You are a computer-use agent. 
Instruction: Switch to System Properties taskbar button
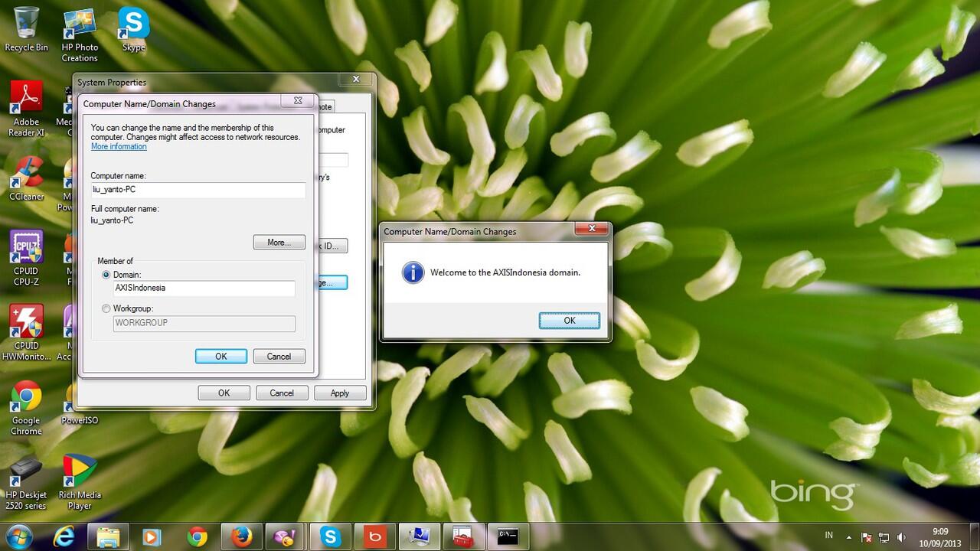[420, 537]
